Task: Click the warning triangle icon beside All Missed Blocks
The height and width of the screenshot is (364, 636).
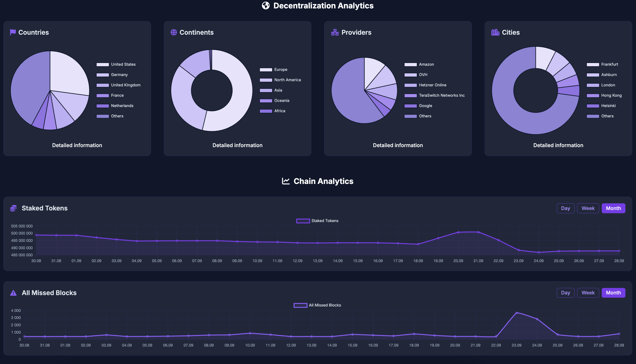Action: coord(14,293)
